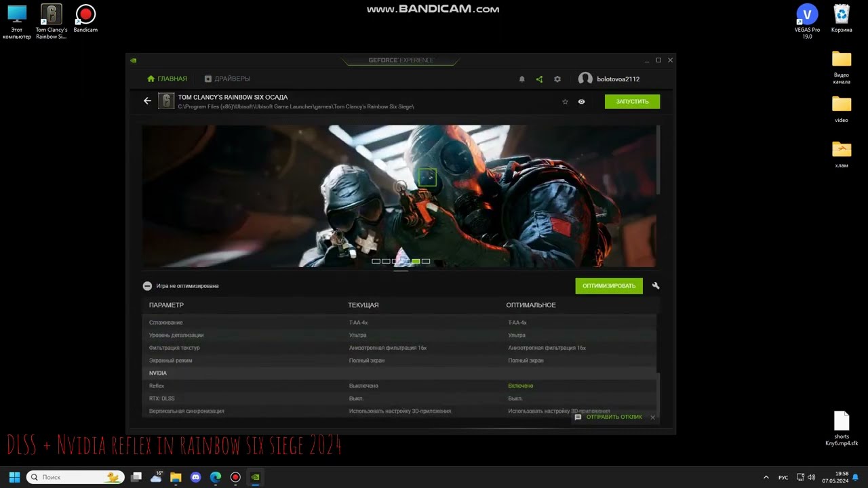The width and height of the screenshot is (868, 488).
Task: Click the Rainbow Six game thumbnail icon
Action: pyautogui.click(x=166, y=101)
